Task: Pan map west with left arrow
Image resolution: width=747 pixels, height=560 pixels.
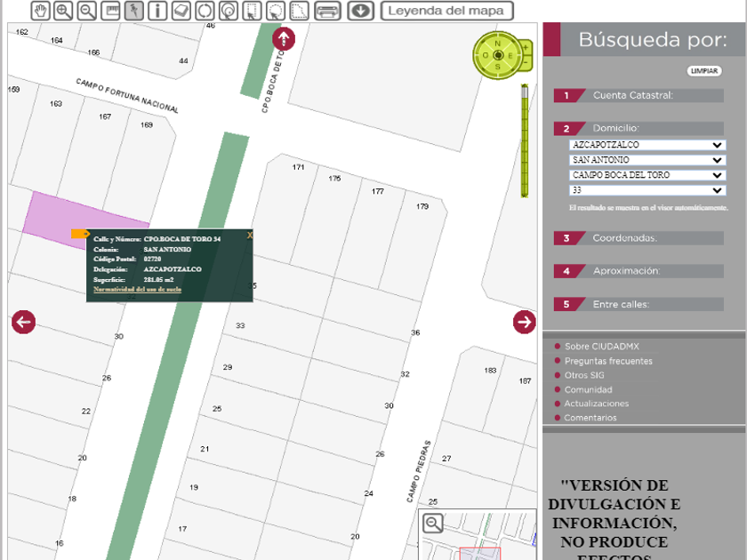Action: click(23, 322)
